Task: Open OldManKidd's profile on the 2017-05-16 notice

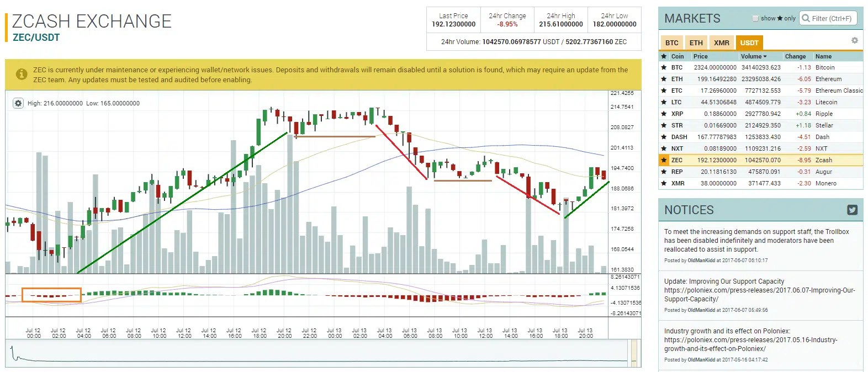Action: click(701, 360)
